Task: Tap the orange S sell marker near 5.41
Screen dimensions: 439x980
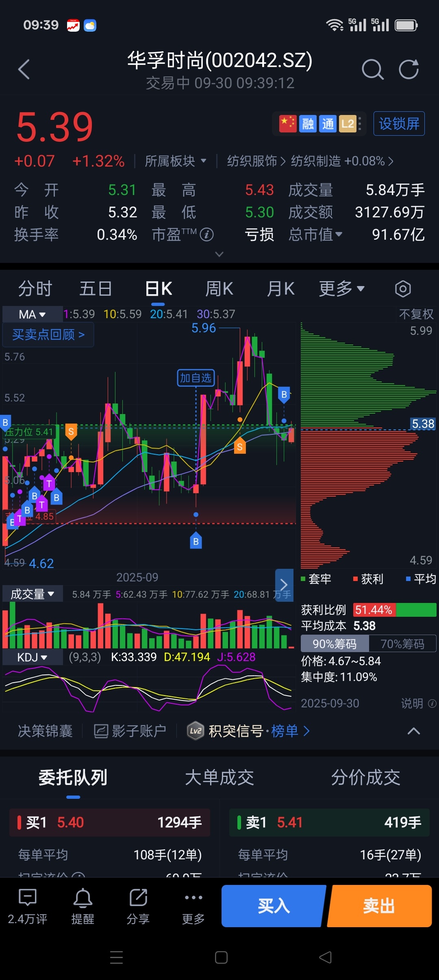Action: 71,432
